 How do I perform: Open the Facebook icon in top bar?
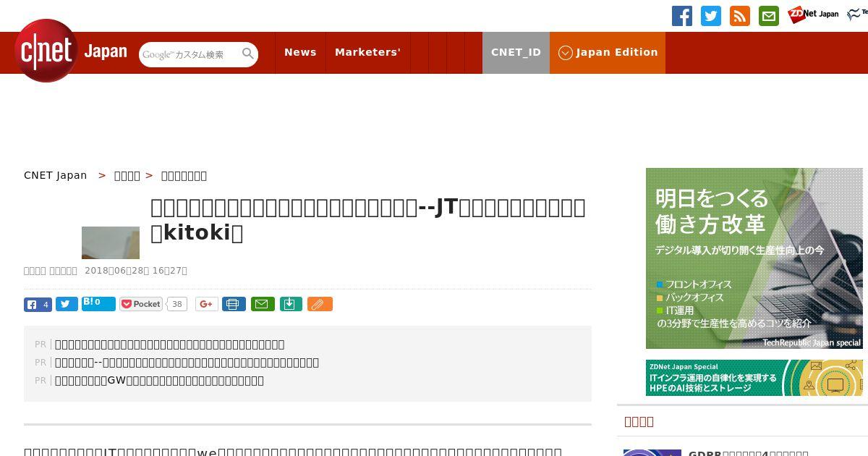tap(682, 16)
